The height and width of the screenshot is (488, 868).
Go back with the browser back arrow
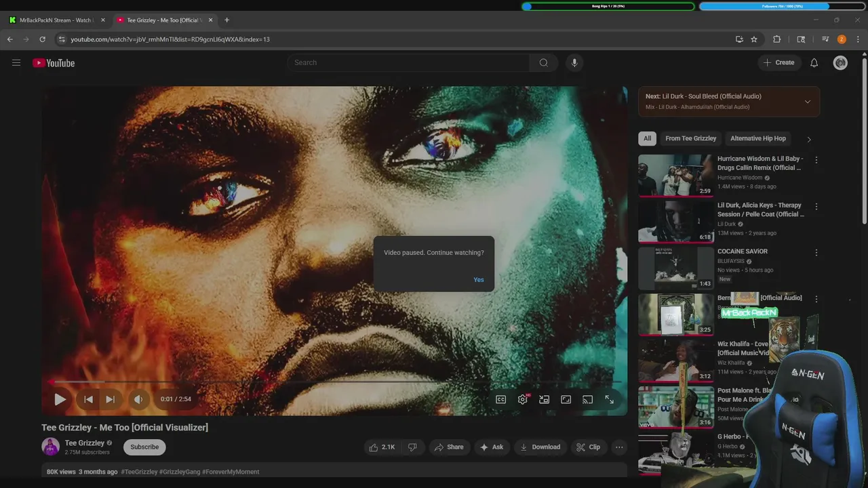[10, 39]
